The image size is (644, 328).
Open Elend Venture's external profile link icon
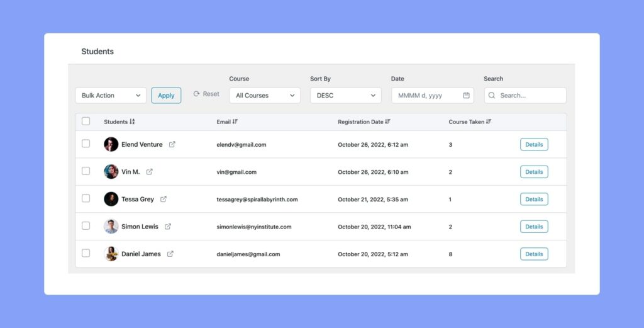[172, 144]
